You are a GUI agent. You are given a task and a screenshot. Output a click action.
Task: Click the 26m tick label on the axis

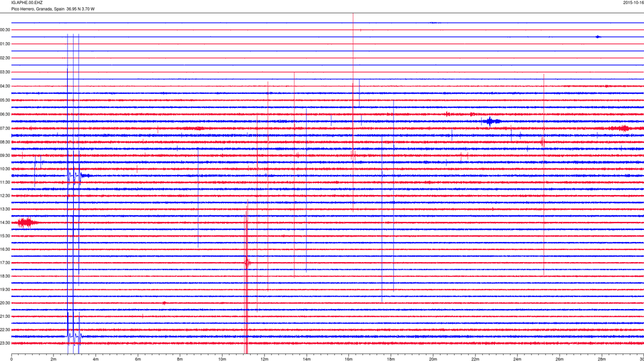point(559,359)
